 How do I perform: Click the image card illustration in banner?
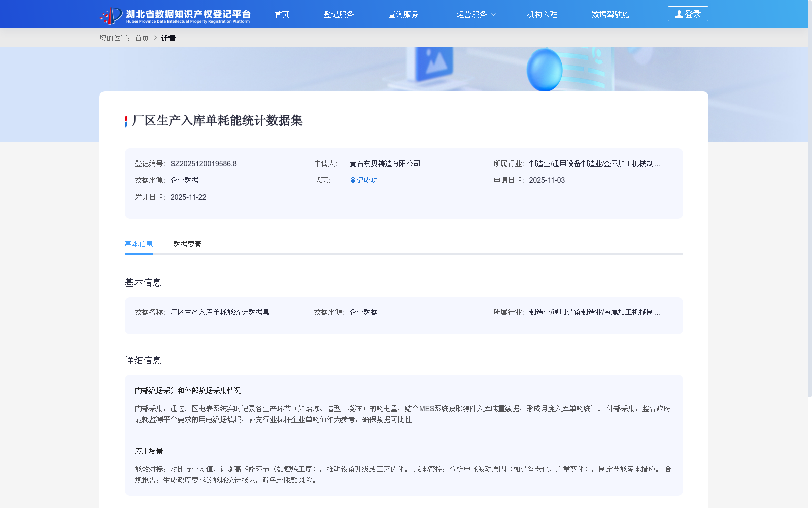click(x=434, y=63)
